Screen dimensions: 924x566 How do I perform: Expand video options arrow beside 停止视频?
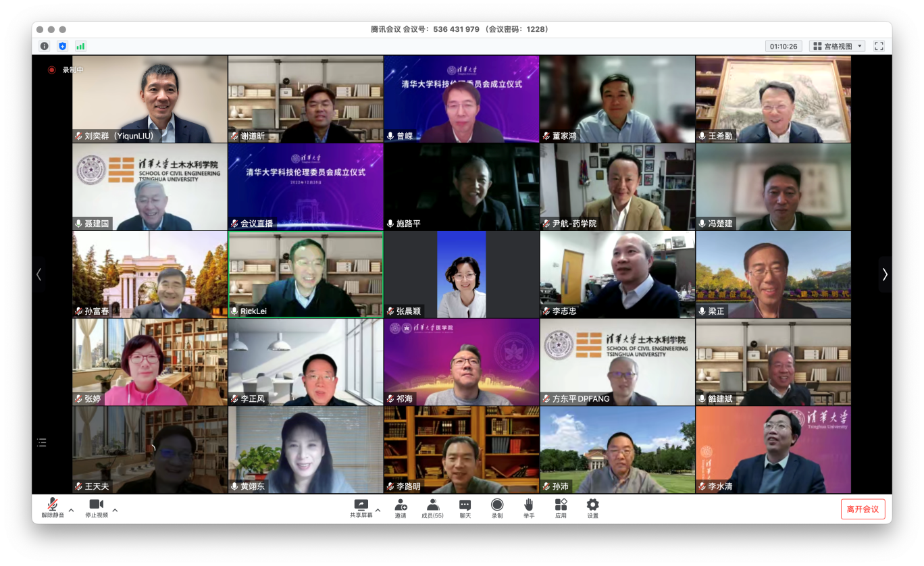(x=115, y=510)
